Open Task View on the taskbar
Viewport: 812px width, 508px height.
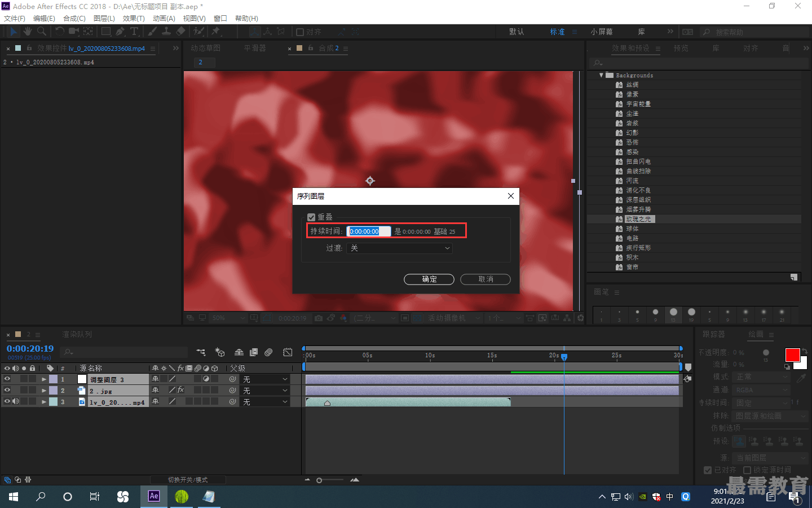coord(95,497)
